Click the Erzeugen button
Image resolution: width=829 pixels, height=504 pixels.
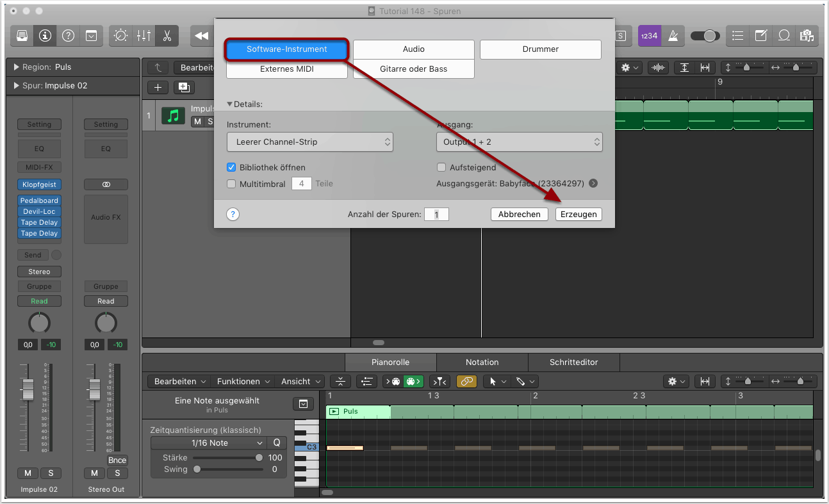[579, 215]
